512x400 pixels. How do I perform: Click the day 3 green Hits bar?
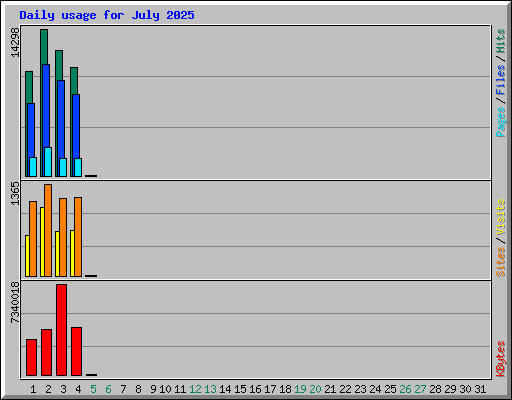[59, 65]
